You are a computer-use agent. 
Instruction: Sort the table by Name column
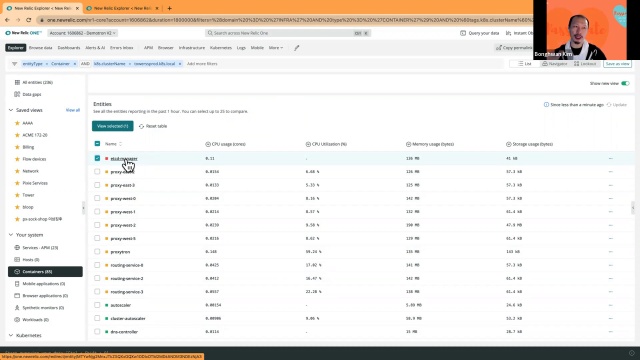click(113, 144)
